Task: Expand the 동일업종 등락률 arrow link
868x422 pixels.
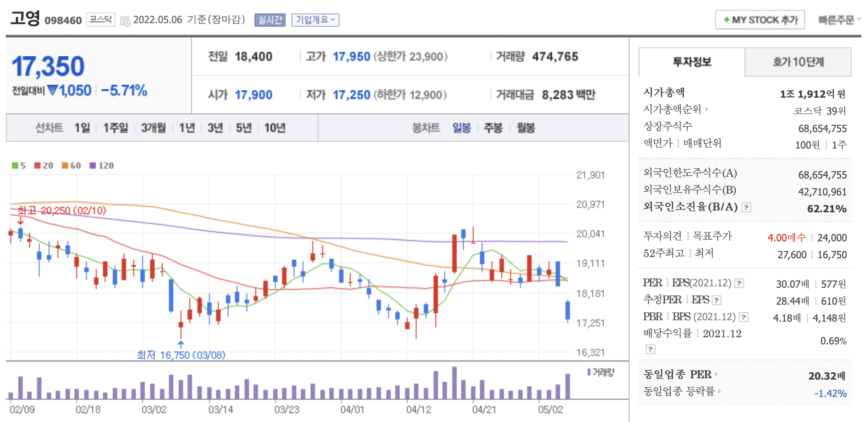Action: 720,391
